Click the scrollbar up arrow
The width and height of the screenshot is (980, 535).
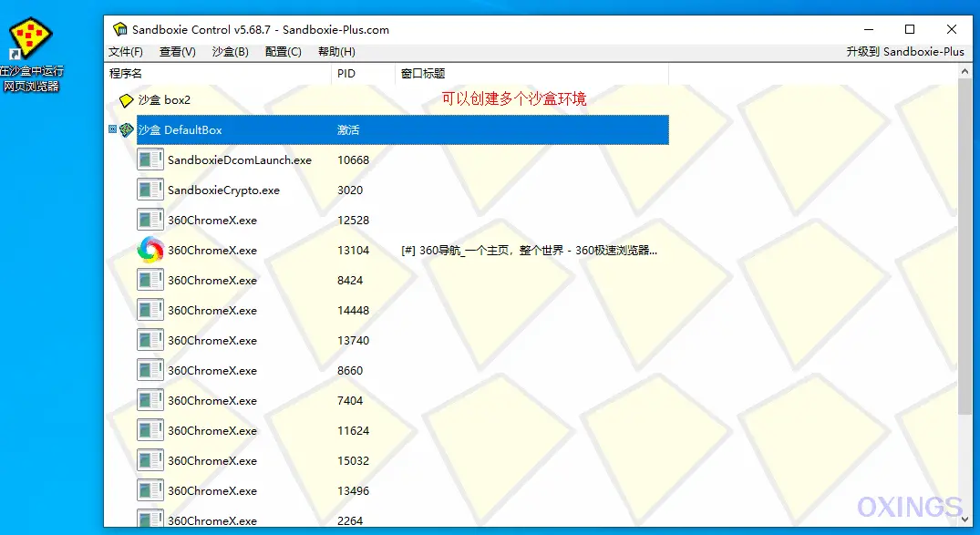(965, 73)
